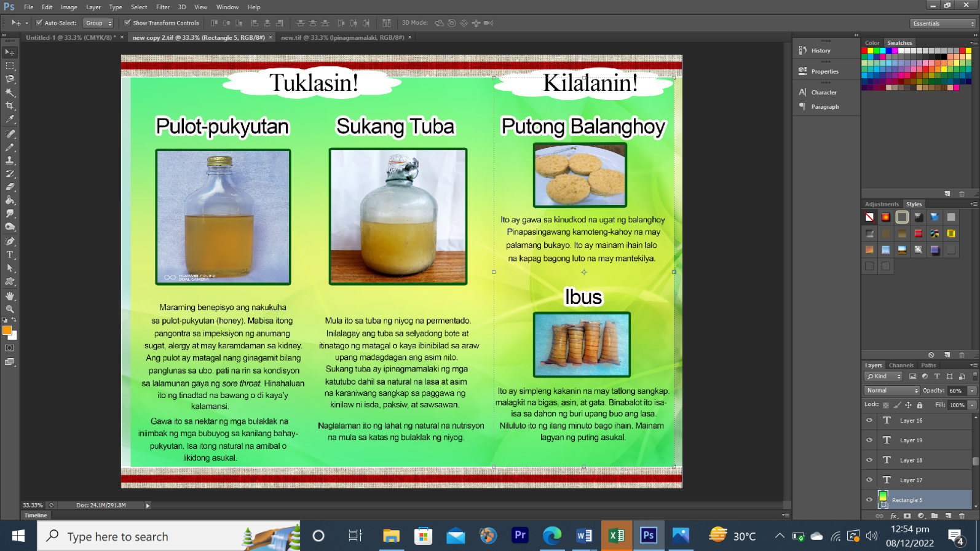The height and width of the screenshot is (551, 980).
Task: Select the Horizontal Type tool
Action: [x=10, y=255]
